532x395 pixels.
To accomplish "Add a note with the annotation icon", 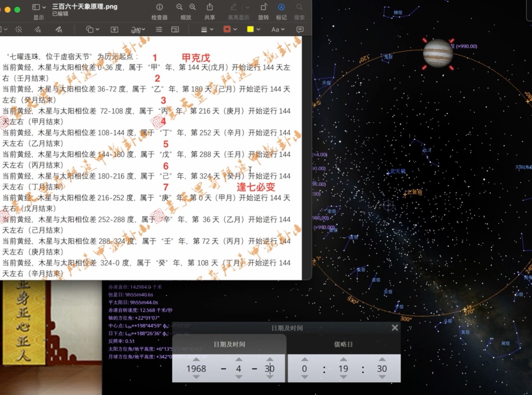I will [x=300, y=29].
